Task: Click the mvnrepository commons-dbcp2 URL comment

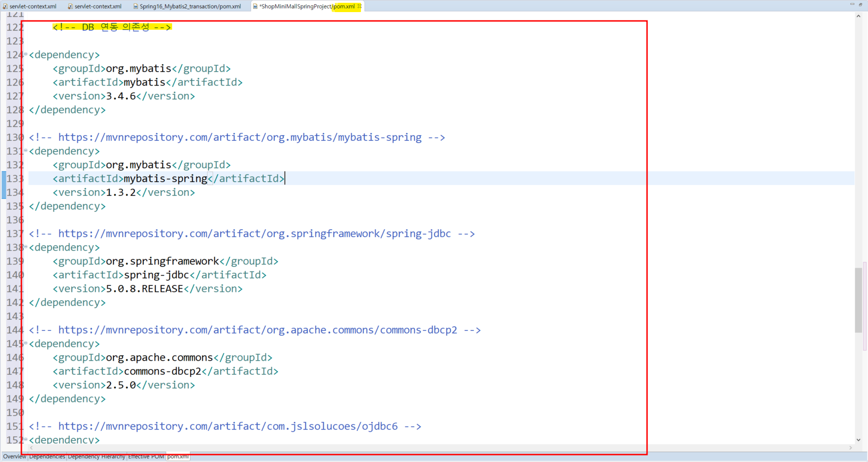Action: tap(255, 330)
